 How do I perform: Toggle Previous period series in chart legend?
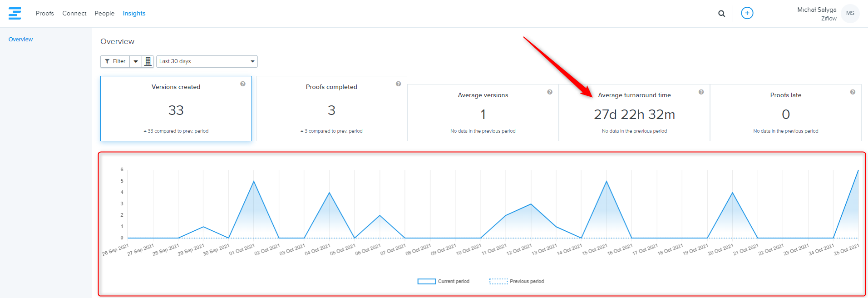(x=517, y=282)
